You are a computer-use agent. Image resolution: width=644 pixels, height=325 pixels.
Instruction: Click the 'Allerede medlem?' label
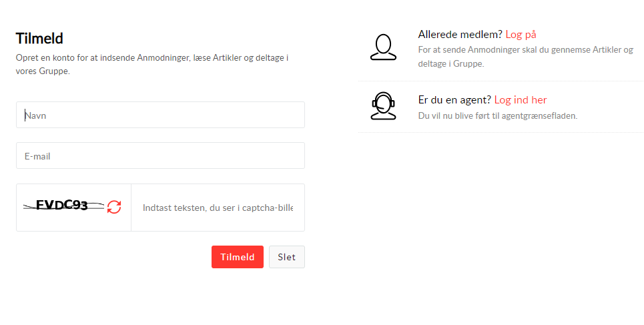pyautogui.click(x=460, y=35)
